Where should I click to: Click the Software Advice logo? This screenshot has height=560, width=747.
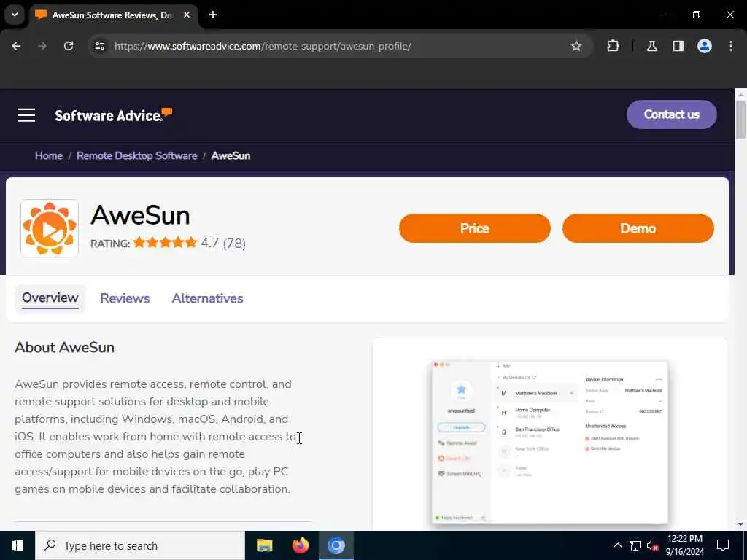(x=113, y=114)
